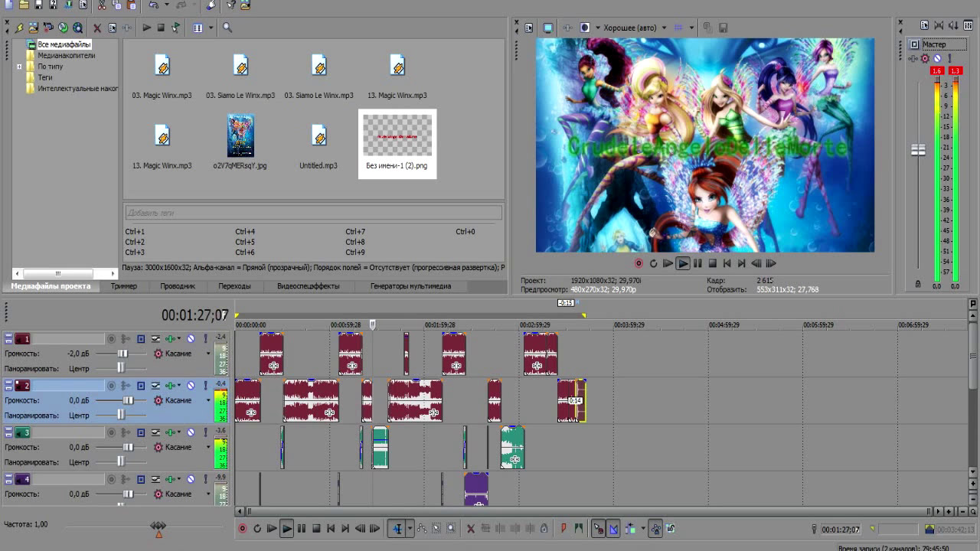
Task: Click the Undo arrow in the top toolbar
Action: click(x=154, y=5)
